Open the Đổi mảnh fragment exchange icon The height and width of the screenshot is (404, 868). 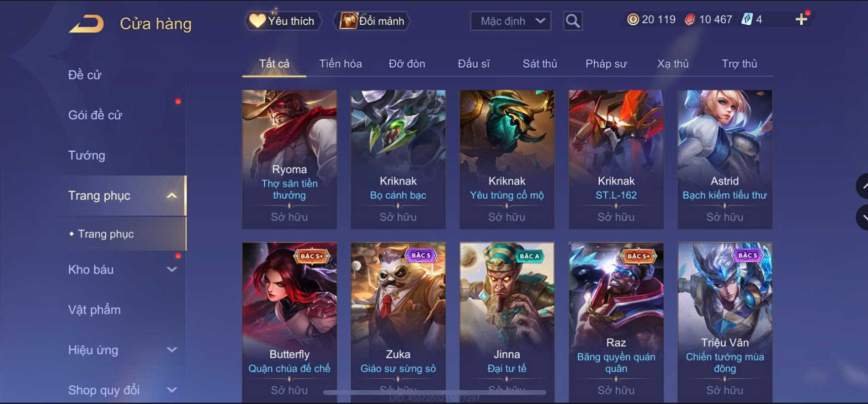348,21
